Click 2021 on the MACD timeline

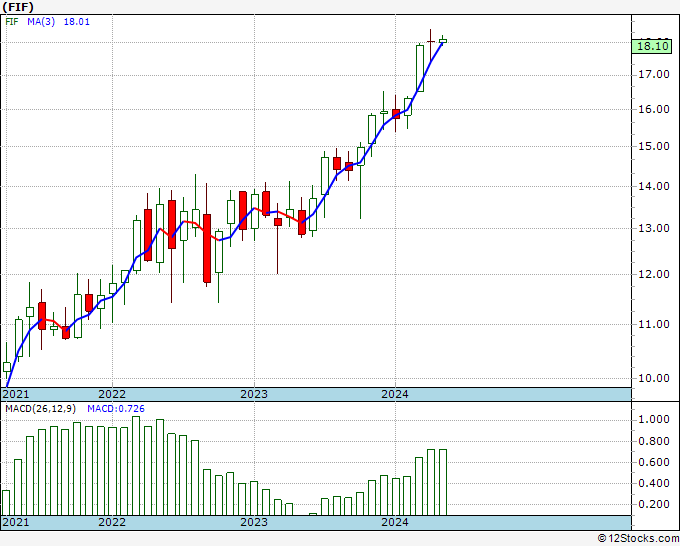pos(16,522)
